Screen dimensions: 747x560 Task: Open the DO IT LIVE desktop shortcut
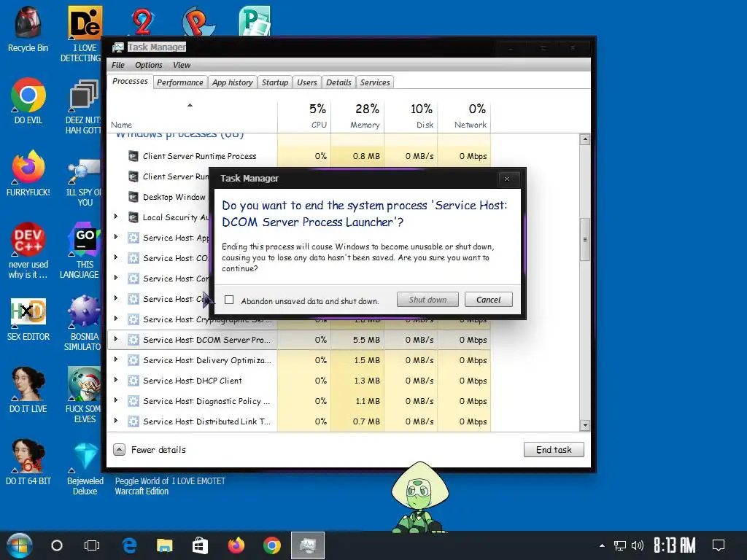point(28,389)
